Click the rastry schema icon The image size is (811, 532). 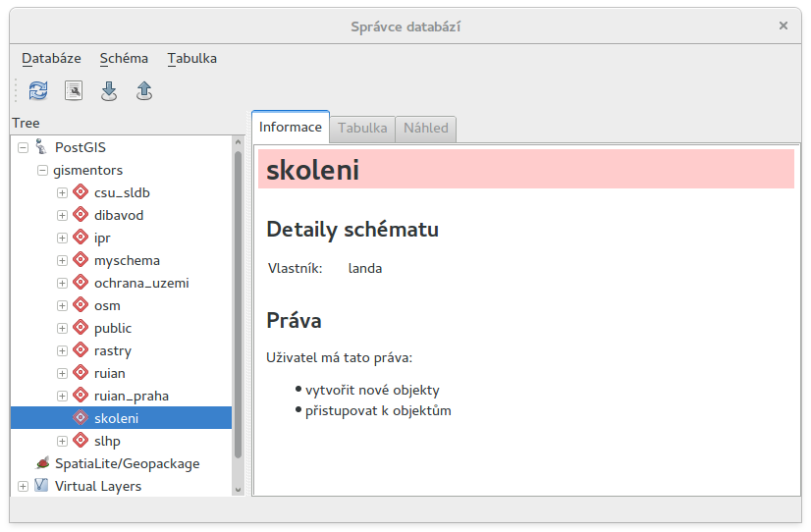point(81,350)
